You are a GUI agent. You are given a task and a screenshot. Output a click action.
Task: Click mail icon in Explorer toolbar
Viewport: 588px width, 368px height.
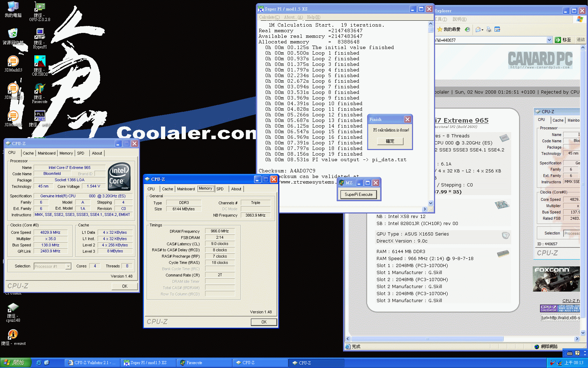pos(478,29)
